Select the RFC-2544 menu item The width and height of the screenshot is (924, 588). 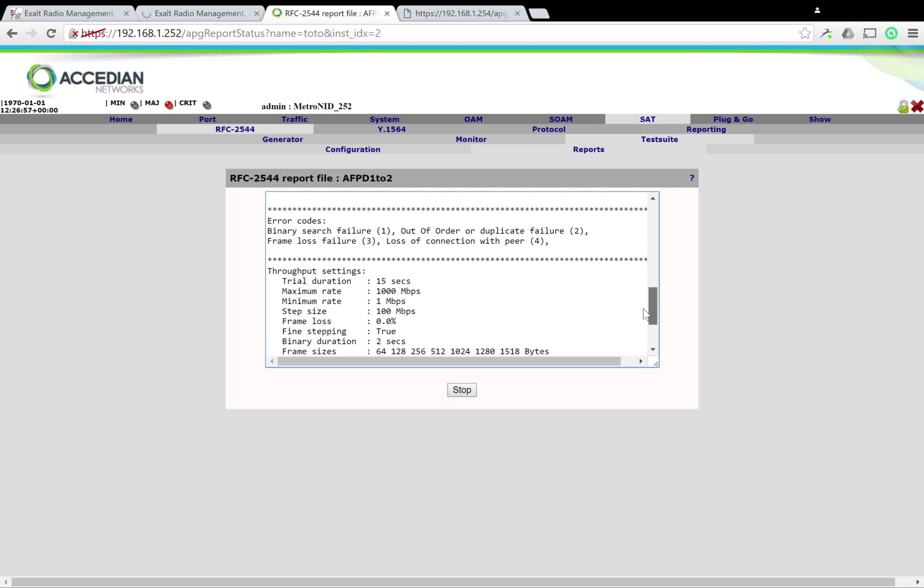click(x=235, y=129)
